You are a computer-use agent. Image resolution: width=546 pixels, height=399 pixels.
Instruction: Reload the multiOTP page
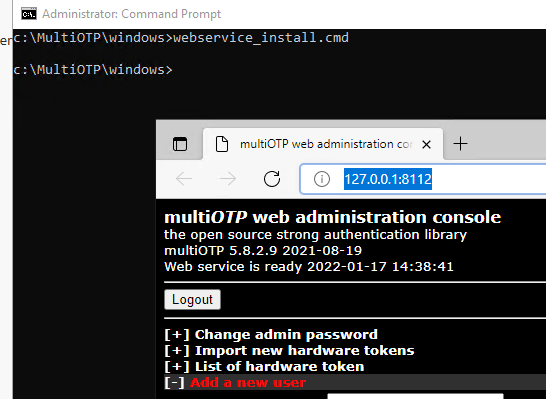pos(272,179)
